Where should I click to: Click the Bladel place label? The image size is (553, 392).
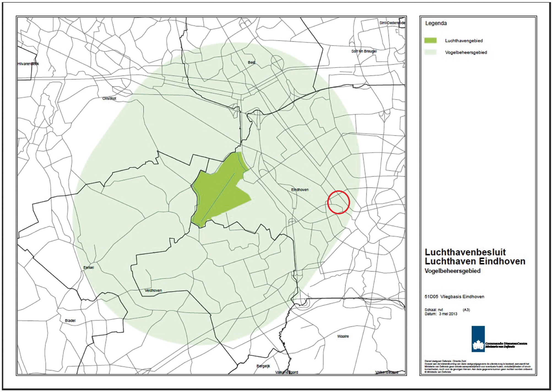tap(70, 321)
